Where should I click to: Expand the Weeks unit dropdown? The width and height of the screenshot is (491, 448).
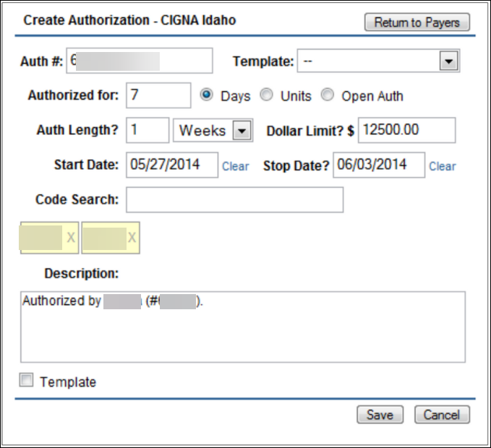[x=213, y=130]
